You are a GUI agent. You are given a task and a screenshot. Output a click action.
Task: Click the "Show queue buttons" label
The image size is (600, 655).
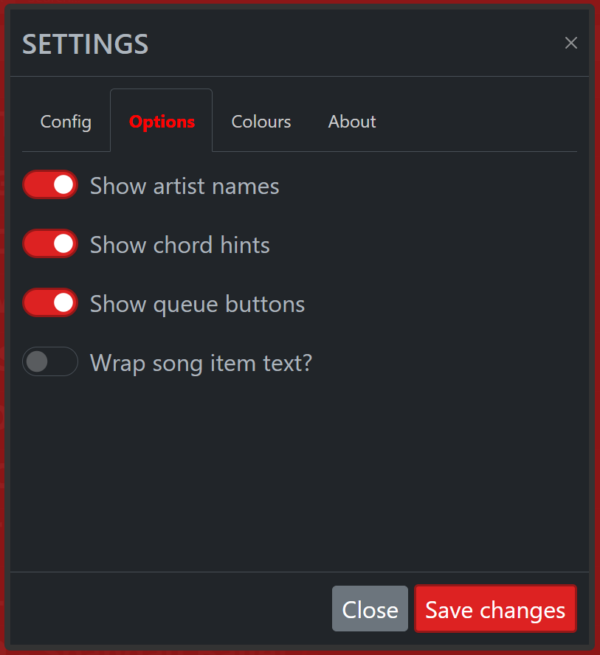(x=198, y=304)
